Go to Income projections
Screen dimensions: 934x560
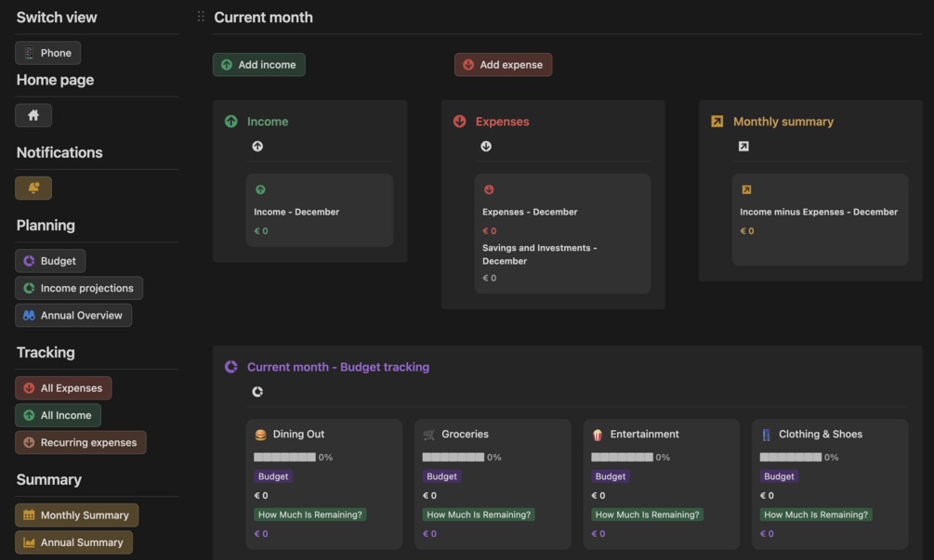(79, 288)
